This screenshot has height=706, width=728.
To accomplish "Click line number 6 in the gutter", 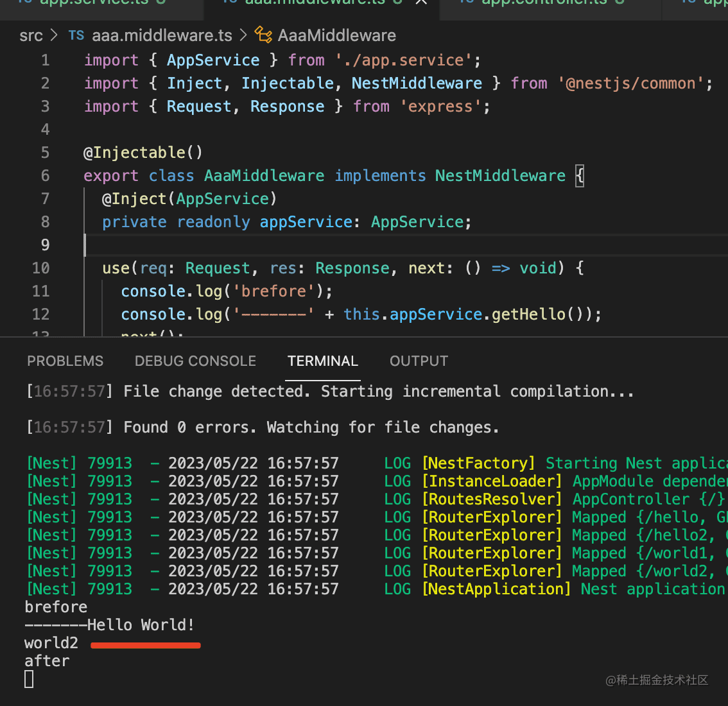I will (45, 176).
